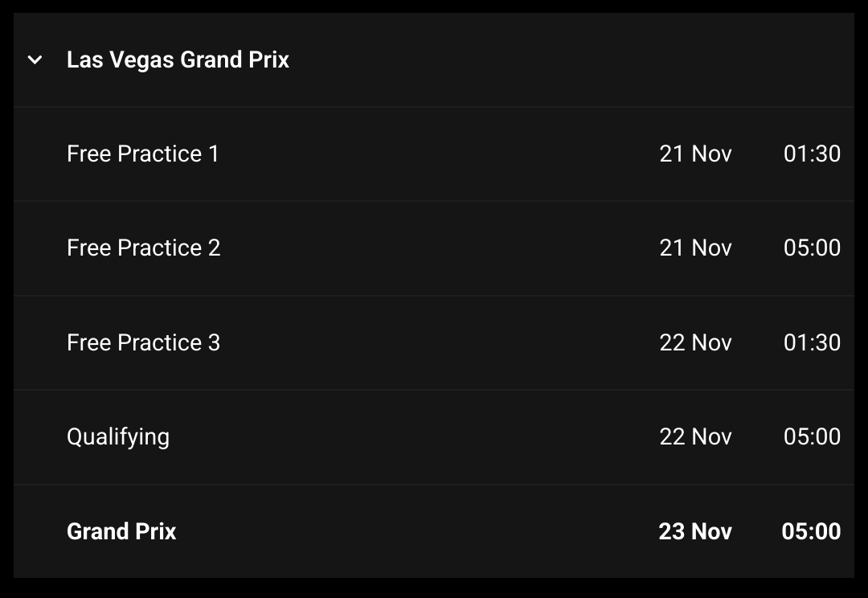This screenshot has height=598, width=868.
Task: Click the 05:00 time for Free Practice 2
Action: tap(812, 248)
